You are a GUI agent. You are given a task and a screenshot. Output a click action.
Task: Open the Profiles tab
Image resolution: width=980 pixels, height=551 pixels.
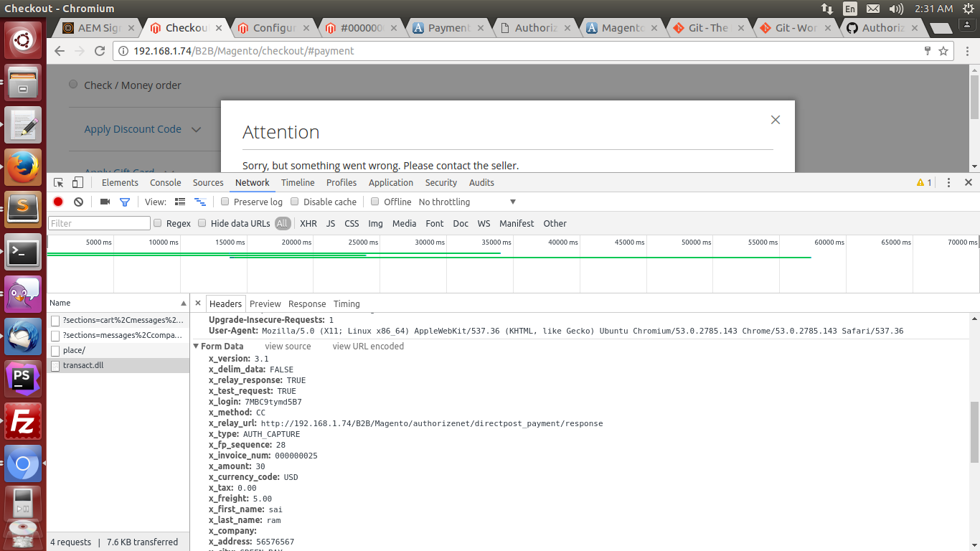[x=341, y=183]
